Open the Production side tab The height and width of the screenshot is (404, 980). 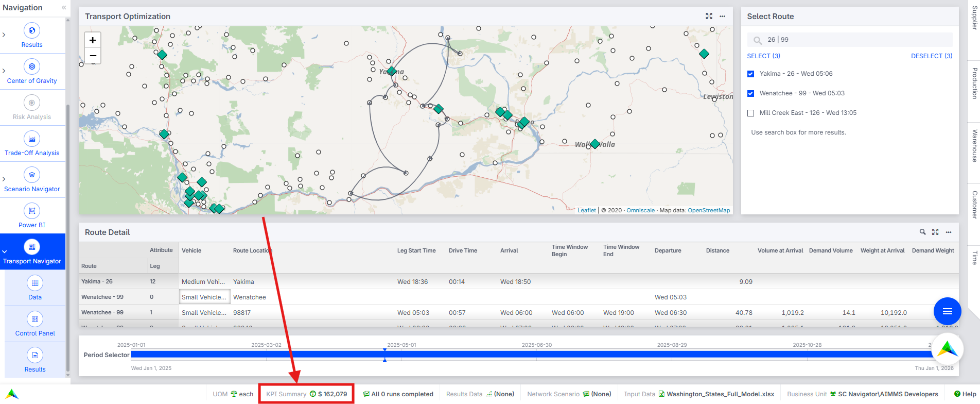[974, 83]
